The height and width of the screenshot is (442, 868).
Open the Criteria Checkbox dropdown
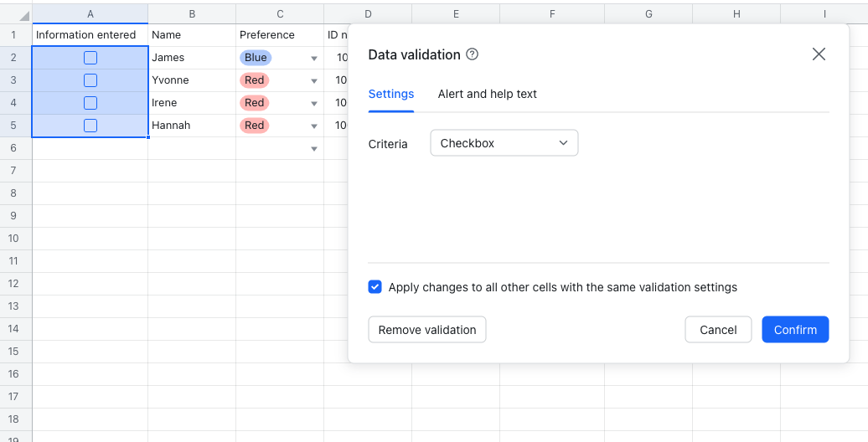(x=504, y=143)
